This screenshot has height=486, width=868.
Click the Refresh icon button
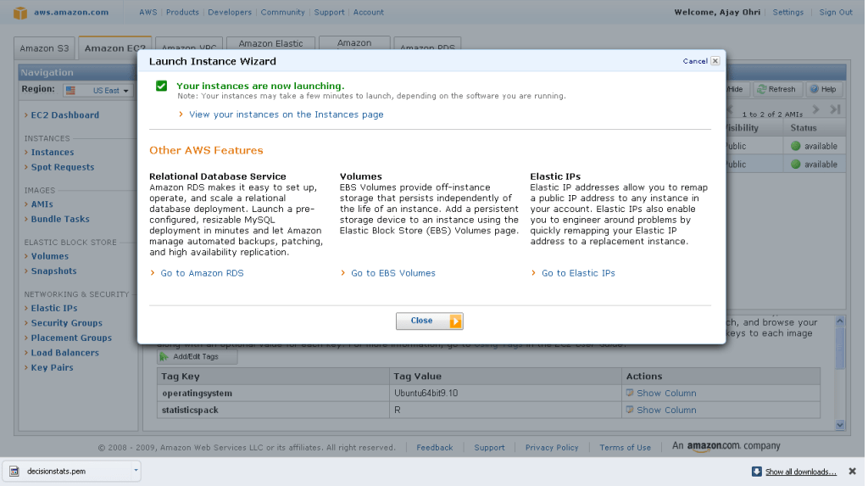763,89
